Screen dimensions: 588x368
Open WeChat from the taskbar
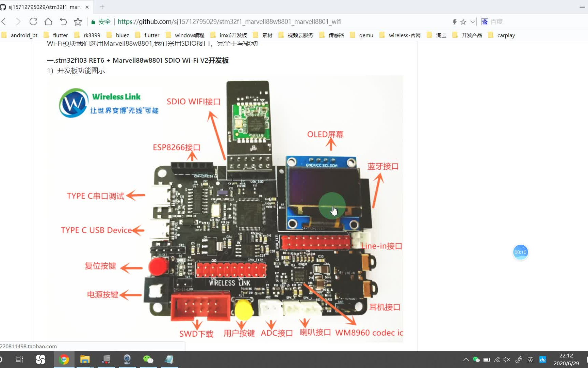pos(148,359)
